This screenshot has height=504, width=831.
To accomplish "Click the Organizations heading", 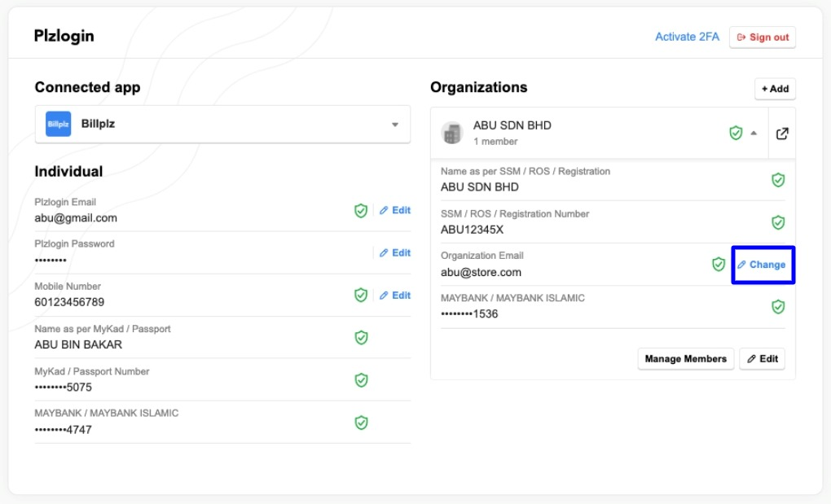I will (x=478, y=87).
